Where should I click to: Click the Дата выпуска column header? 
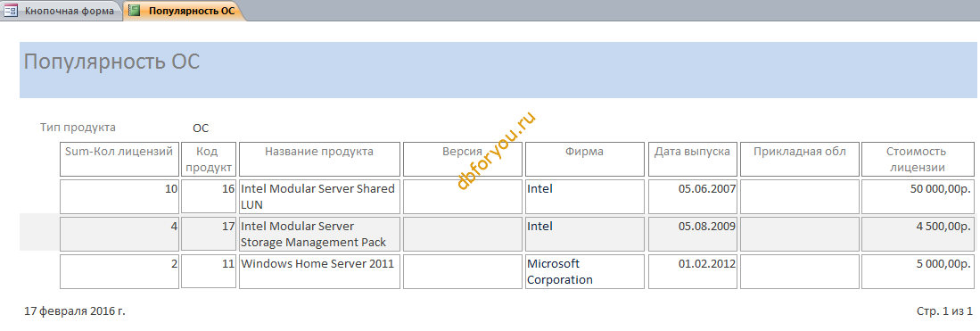pos(693,159)
